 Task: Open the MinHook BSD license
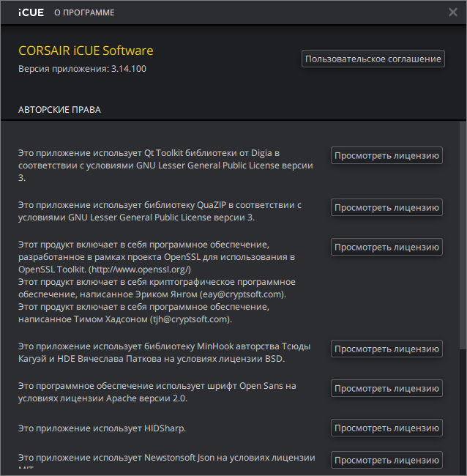(386, 349)
